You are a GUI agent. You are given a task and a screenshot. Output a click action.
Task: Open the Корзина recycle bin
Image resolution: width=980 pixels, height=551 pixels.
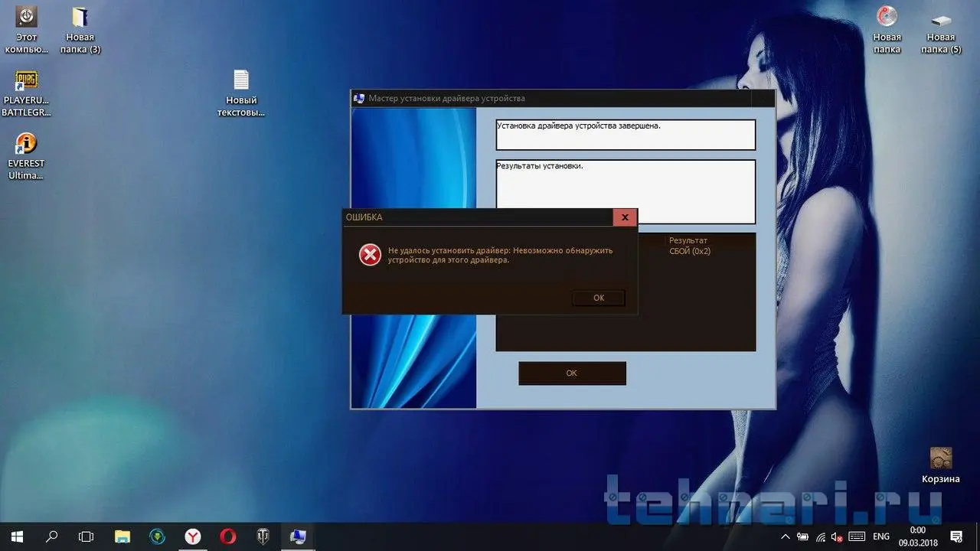pyautogui.click(x=940, y=458)
